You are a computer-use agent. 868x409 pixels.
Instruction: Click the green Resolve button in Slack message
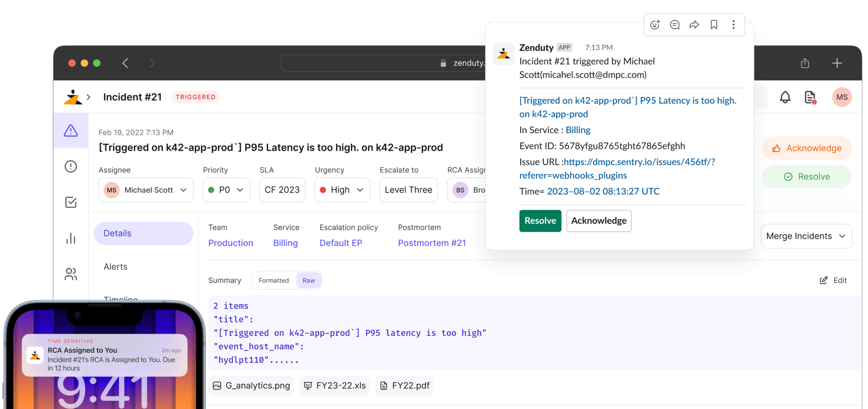tap(540, 221)
